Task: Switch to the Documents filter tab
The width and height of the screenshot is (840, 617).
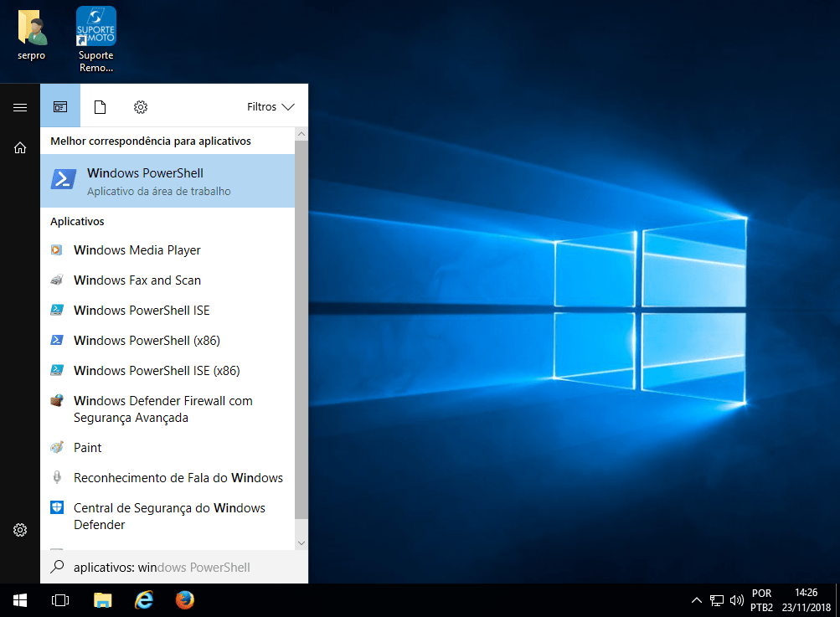Action: (100, 106)
